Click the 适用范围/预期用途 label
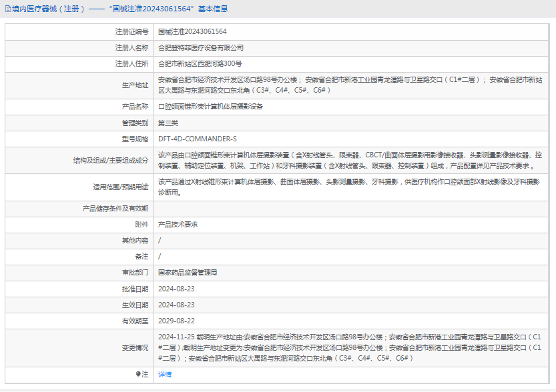This screenshot has height=392, width=556. 121,187
